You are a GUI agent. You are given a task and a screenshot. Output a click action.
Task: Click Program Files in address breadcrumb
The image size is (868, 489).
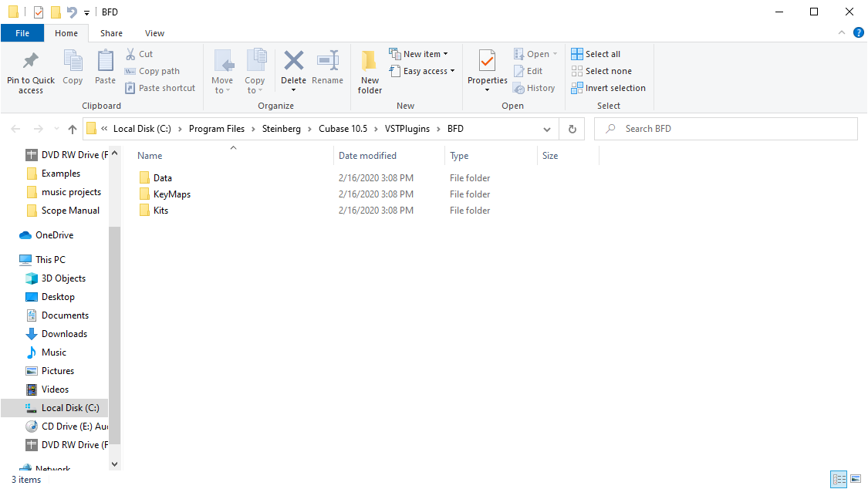tap(217, 129)
